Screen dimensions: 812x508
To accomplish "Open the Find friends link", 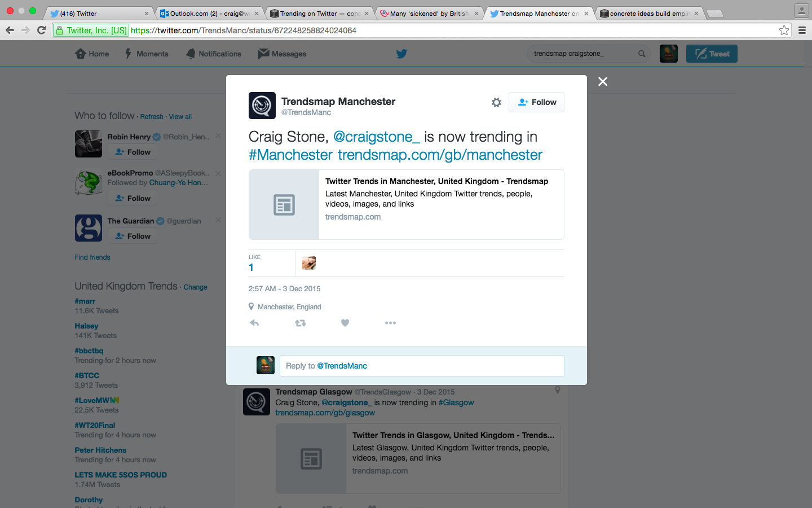I will coord(92,257).
